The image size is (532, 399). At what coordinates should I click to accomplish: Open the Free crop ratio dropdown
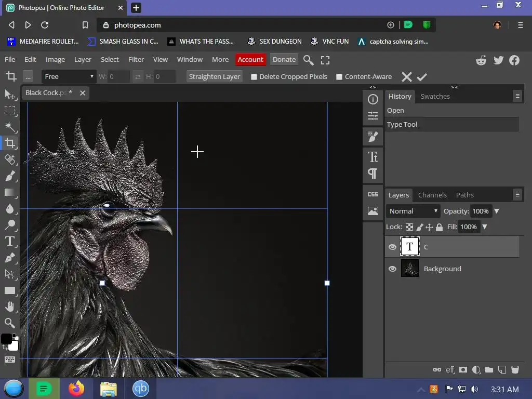(x=69, y=76)
